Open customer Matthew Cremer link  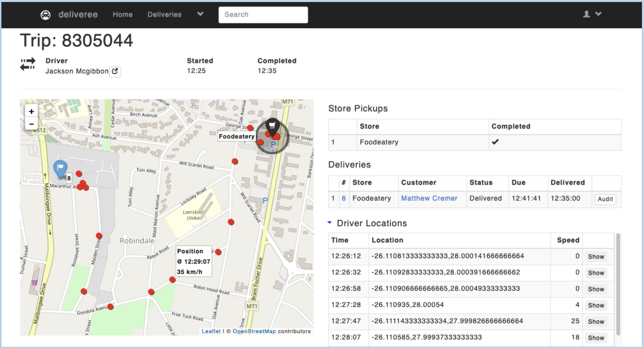click(429, 198)
